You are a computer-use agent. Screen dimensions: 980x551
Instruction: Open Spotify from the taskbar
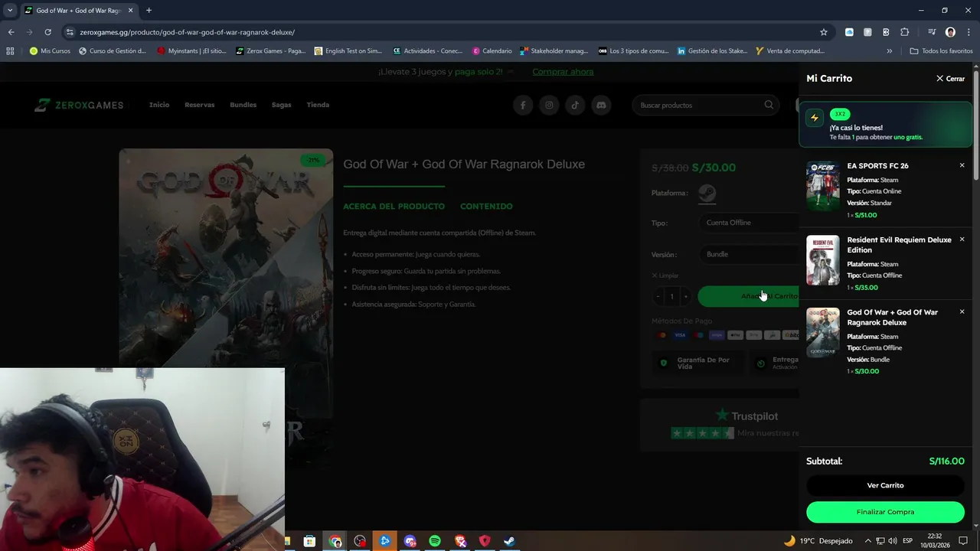click(x=435, y=541)
